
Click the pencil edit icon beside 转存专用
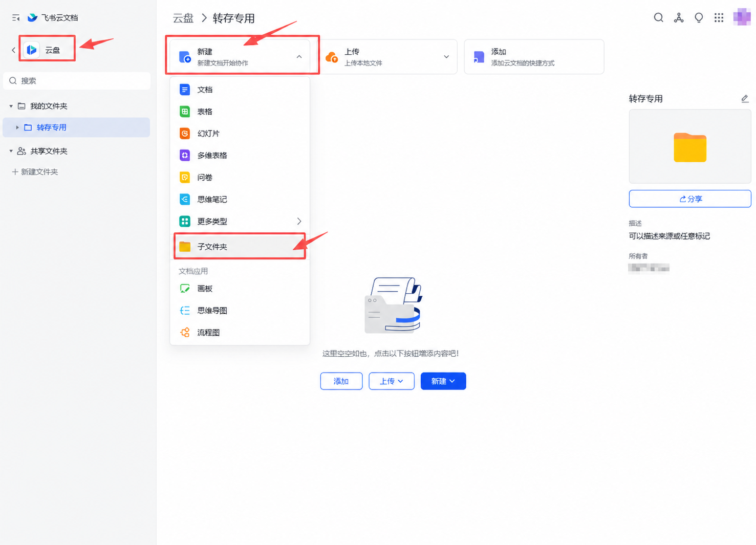tap(745, 99)
